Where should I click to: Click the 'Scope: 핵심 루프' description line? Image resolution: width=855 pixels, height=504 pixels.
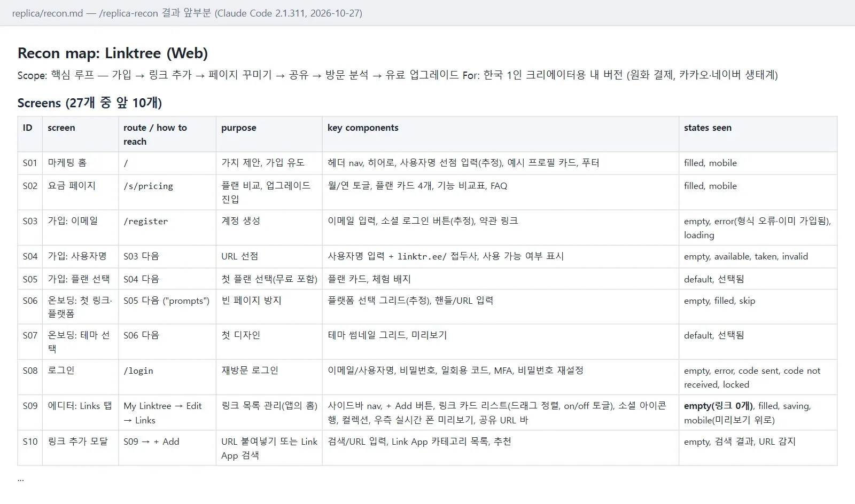click(x=398, y=75)
